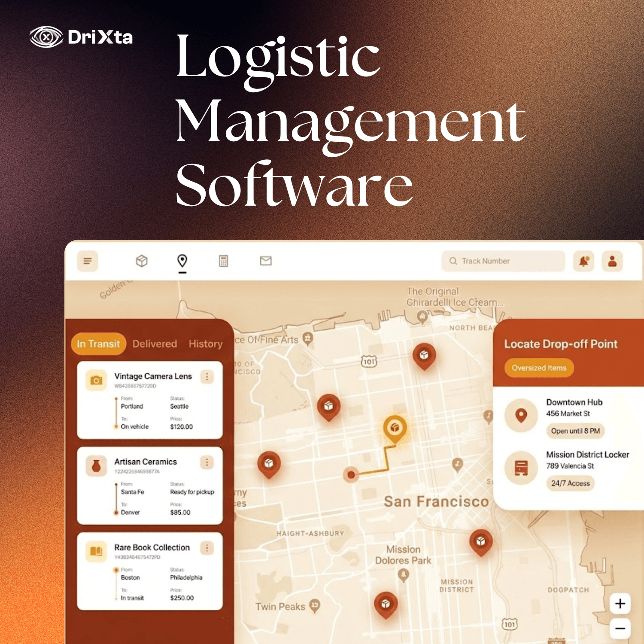Select the map location pin toolbar icon
The image size is (644, 644).
(182, 261)
